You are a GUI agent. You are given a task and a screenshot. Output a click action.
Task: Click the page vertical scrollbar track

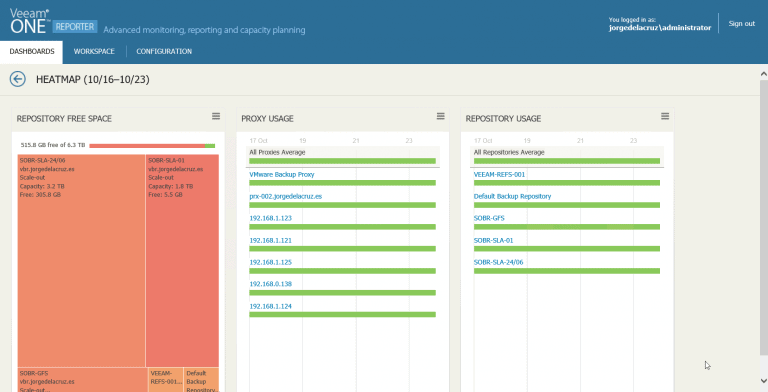click(764, 218)
